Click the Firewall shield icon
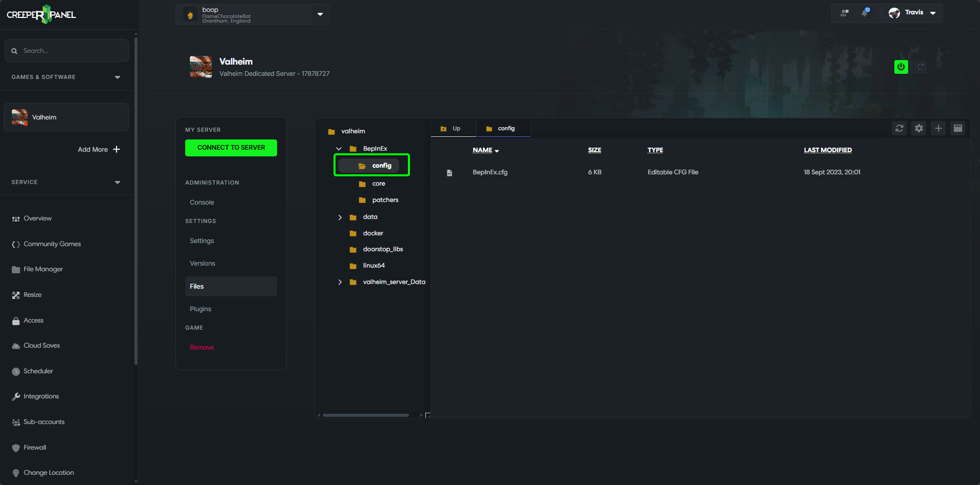 (16, 448)
